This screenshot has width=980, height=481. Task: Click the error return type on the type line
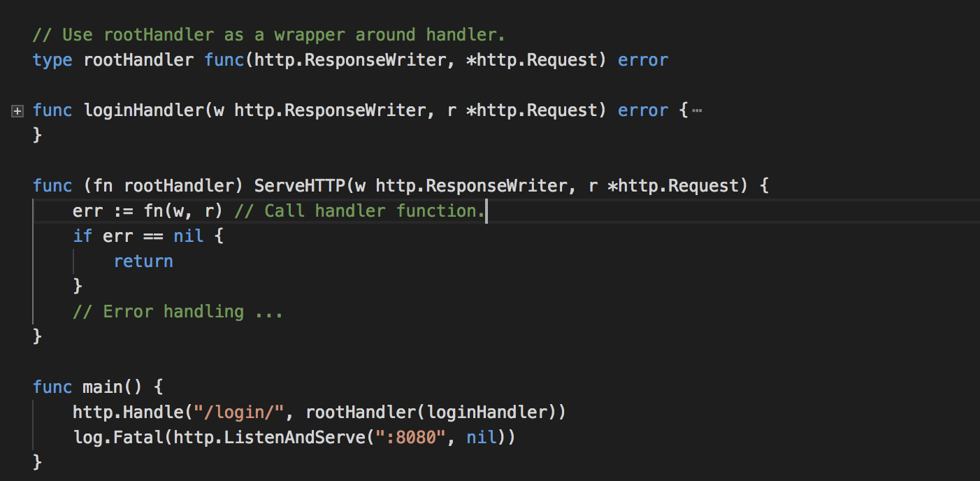point(643,60)
